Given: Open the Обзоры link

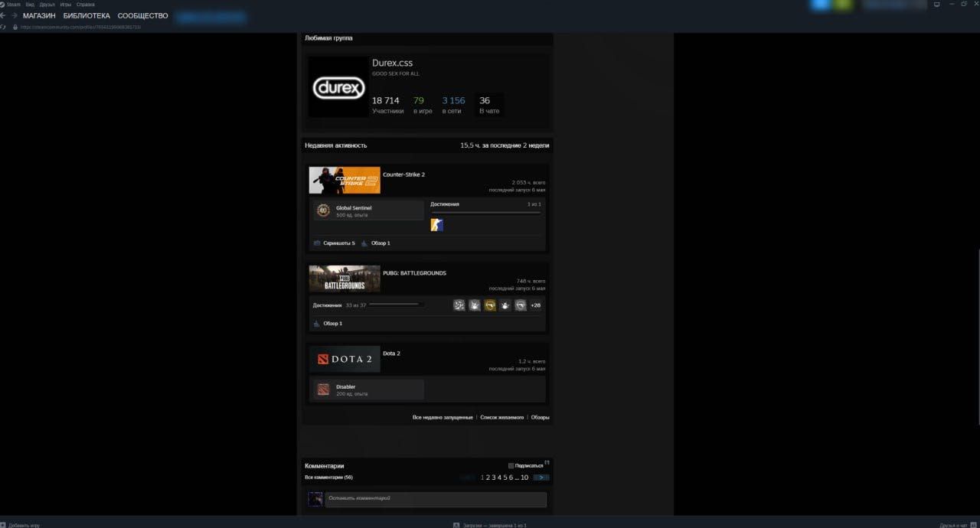Looking at the screenshot, I should pyautogui.click(x=541, y=417).
